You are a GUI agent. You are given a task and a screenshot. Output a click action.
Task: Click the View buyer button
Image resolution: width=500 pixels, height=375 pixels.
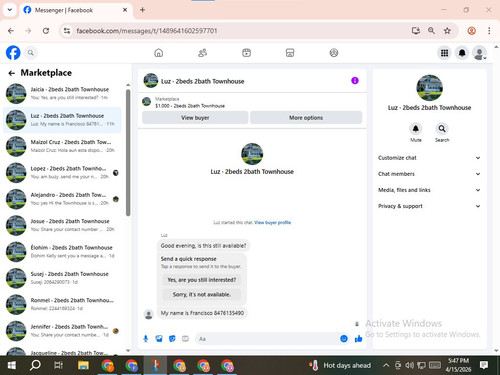195,118
